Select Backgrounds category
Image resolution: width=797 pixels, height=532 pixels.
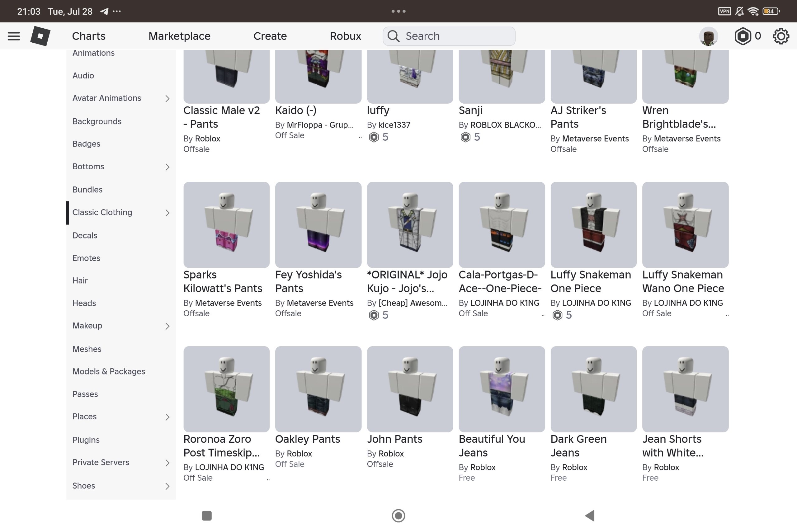coord(97,121)
